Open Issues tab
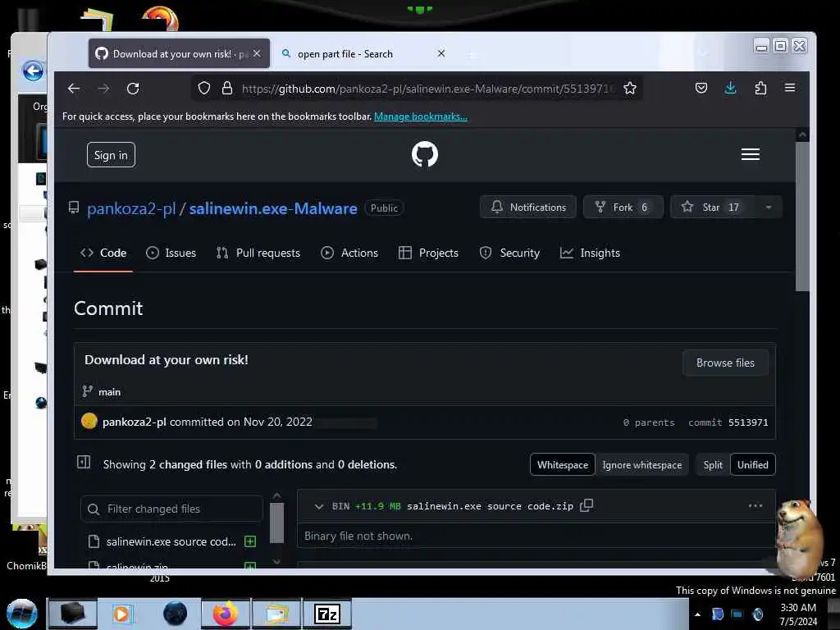Viewport: 840px width, 630px height. pyautogui.click(x=171, y=253)
